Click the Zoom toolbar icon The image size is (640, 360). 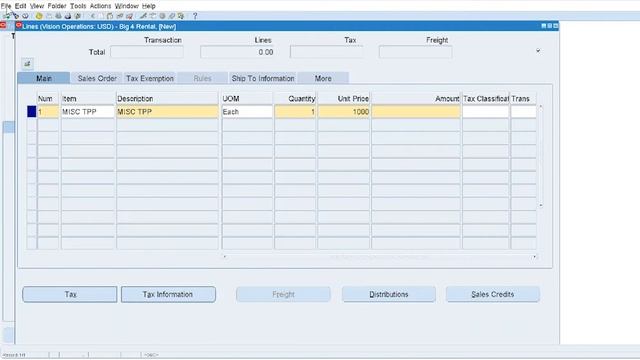coord(152,16)
